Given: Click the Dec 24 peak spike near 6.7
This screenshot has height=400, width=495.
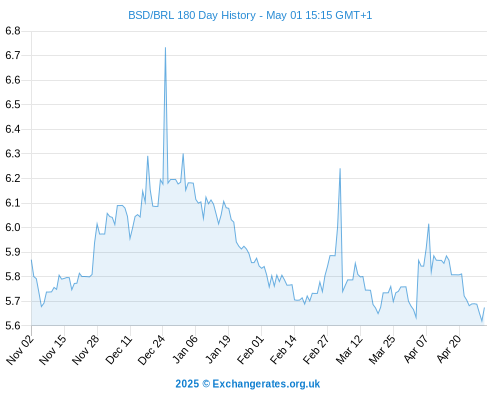Looking at the screenshot, I should click(x=165, y=48).
